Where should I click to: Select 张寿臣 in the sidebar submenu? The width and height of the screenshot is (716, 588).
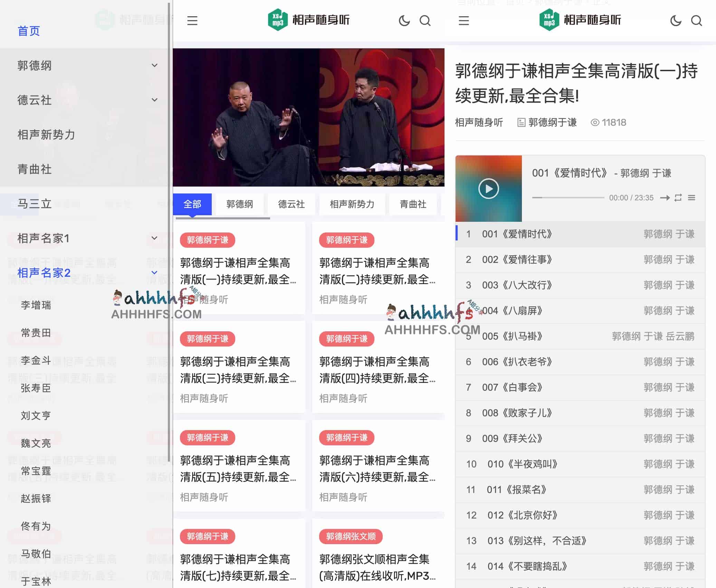(36, 388)
